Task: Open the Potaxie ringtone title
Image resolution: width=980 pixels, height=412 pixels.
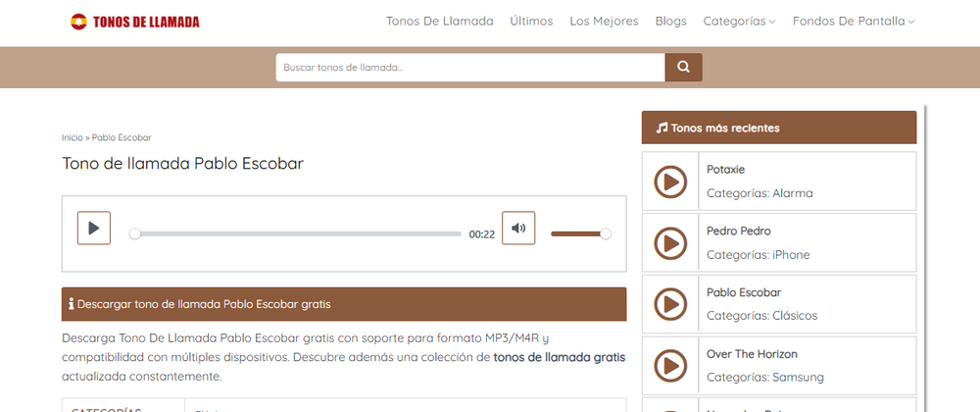Action: click(725, 169)
